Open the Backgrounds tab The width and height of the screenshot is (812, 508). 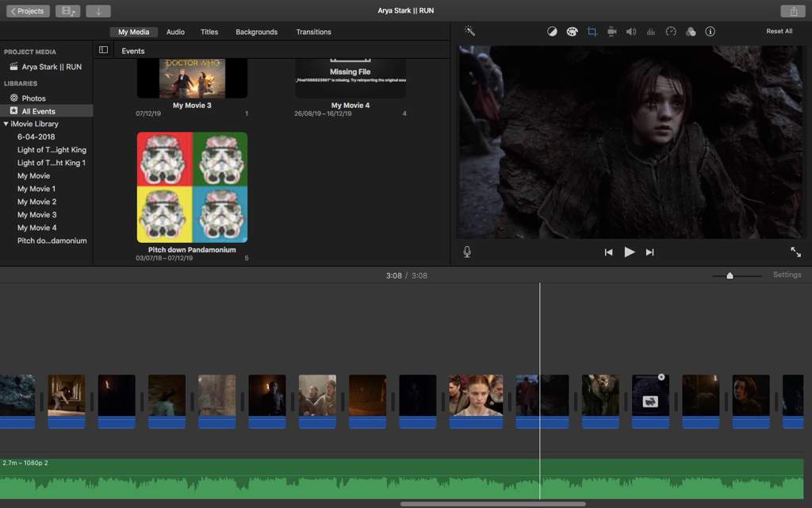click(x=256, y=32)
